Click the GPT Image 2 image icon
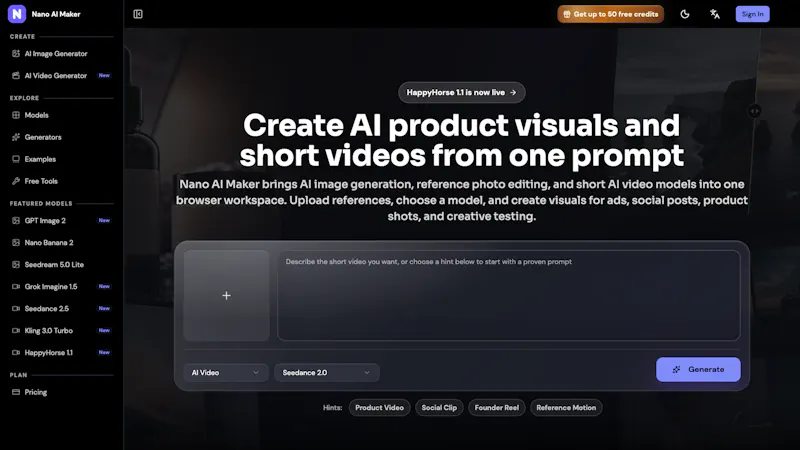Viewport: 800px width, 450px height. [16, 221]
